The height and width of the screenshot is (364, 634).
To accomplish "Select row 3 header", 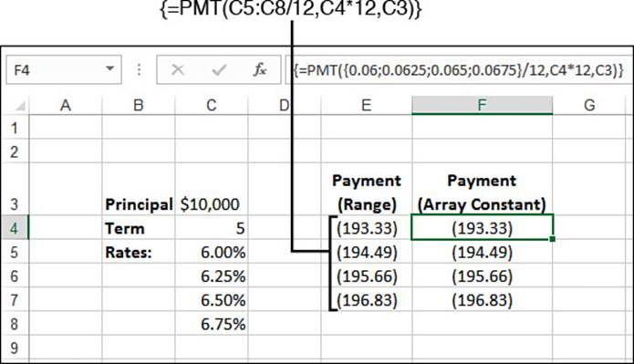I will [x=15, y=189].
